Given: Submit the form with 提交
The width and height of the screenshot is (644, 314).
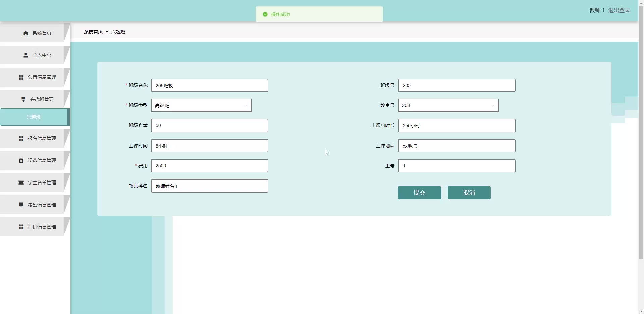Looking at the screenshot, I should (420, 193).
